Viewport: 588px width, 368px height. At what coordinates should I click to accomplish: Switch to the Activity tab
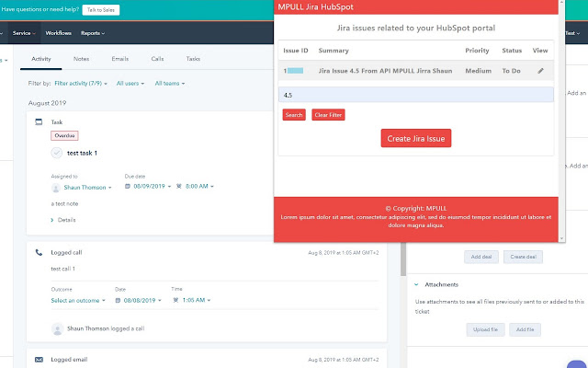pyautogui.click(x=40, y=59)
